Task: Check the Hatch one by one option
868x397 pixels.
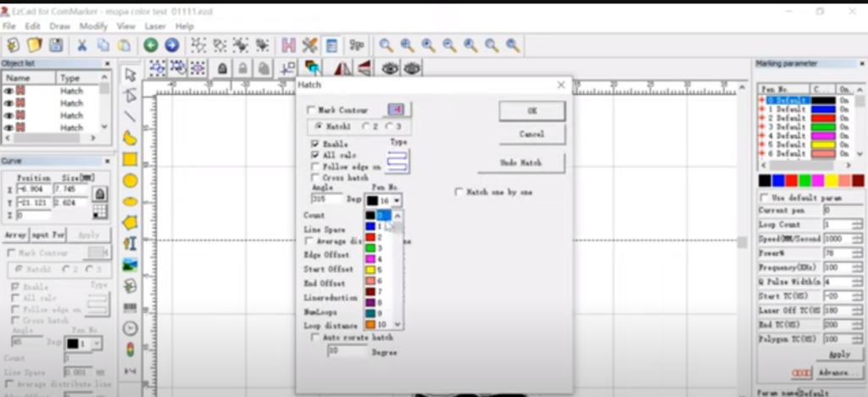Action: click(x=459, y=193)
